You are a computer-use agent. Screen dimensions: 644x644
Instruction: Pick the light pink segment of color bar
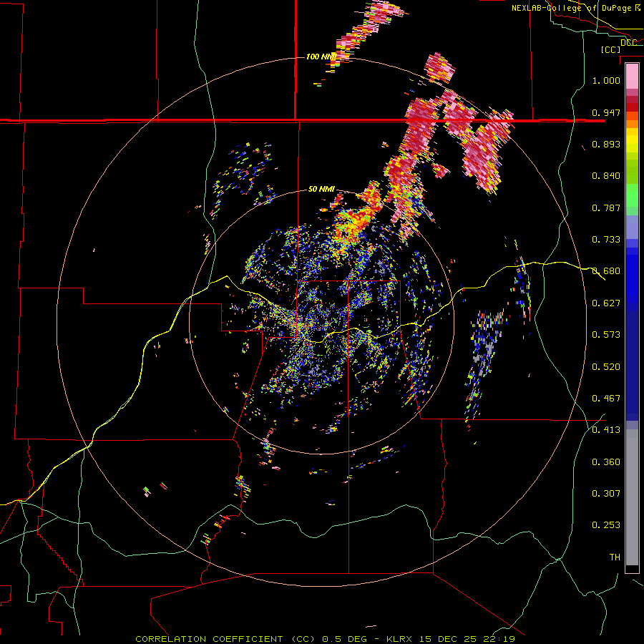coord(632,76)
